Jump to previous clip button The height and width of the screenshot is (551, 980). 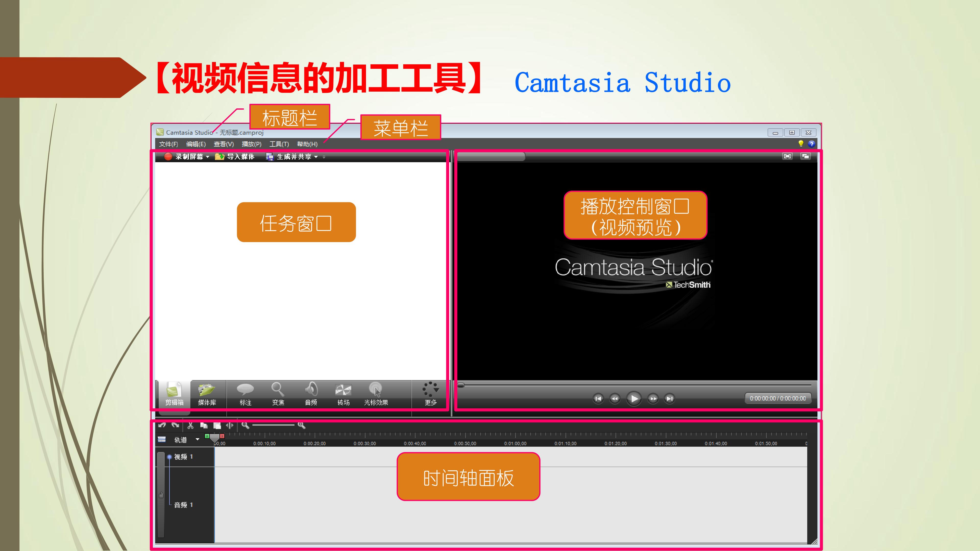[598, 398]
